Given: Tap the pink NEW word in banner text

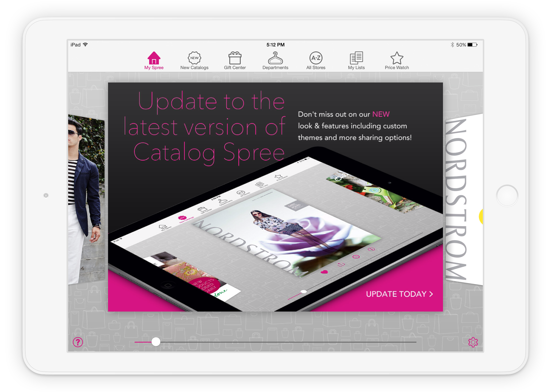Looking at the screenshot, I should click(381, 114).
